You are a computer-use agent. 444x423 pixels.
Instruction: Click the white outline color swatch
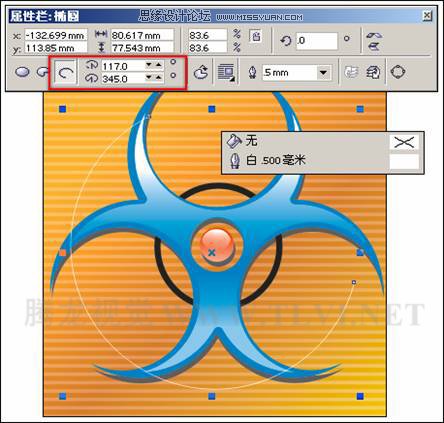404,162
